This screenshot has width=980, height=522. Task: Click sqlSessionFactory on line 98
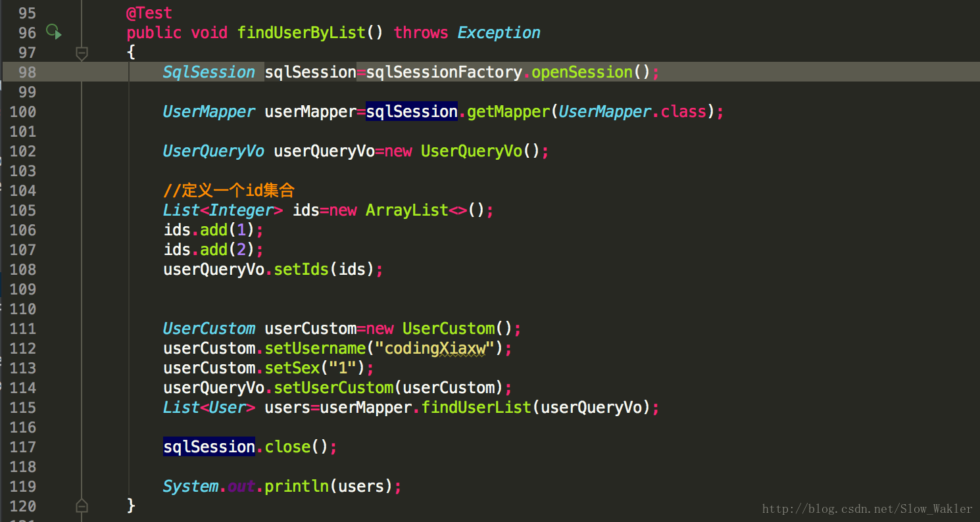[444, 72]
